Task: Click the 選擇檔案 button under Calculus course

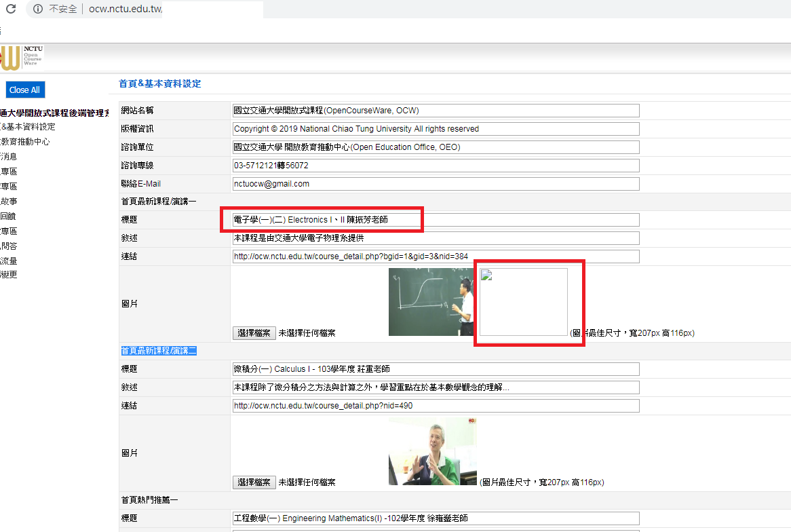Action: click(254, 482)
